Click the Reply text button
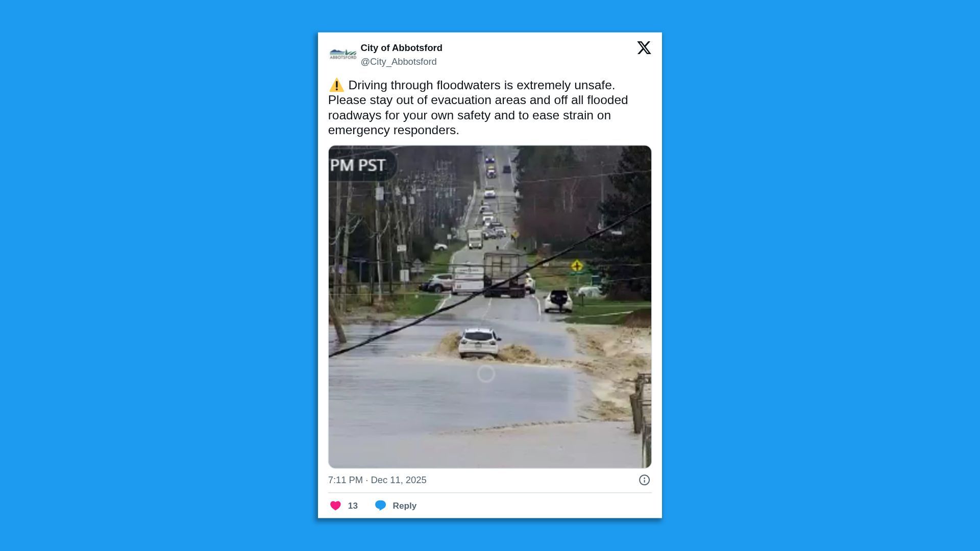Image resolution: width=980 pixels, height=551 pixels. [404, 506]
